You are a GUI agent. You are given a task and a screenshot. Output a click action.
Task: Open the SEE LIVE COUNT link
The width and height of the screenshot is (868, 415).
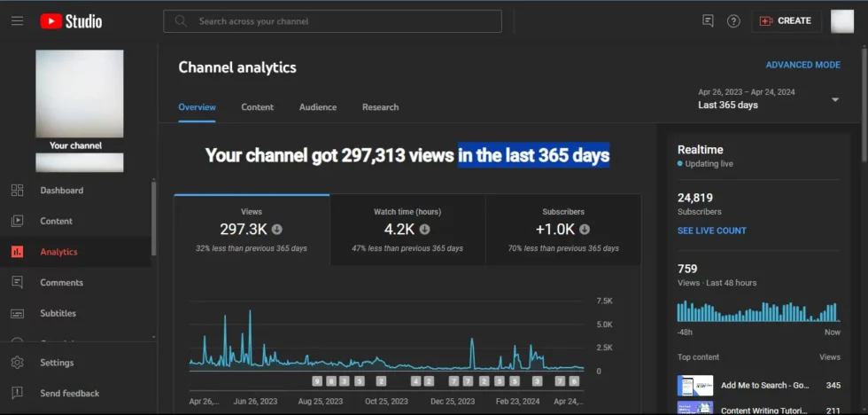click(x=711, y=231)
